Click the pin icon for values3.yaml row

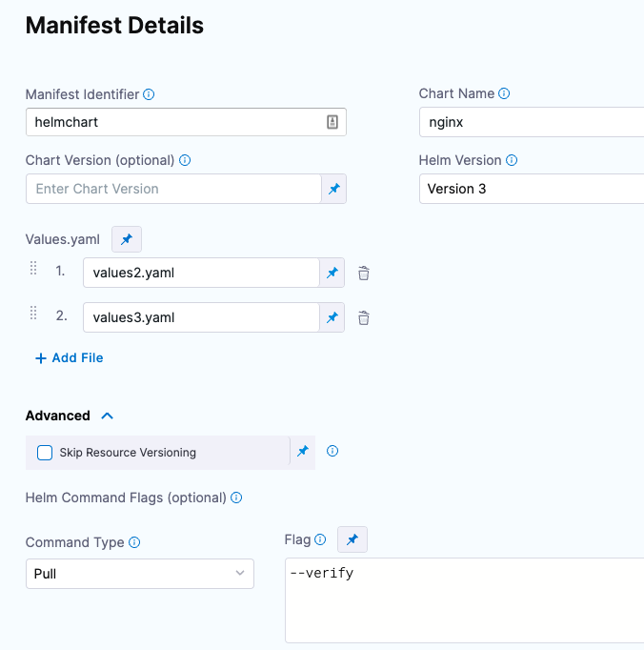332,317
